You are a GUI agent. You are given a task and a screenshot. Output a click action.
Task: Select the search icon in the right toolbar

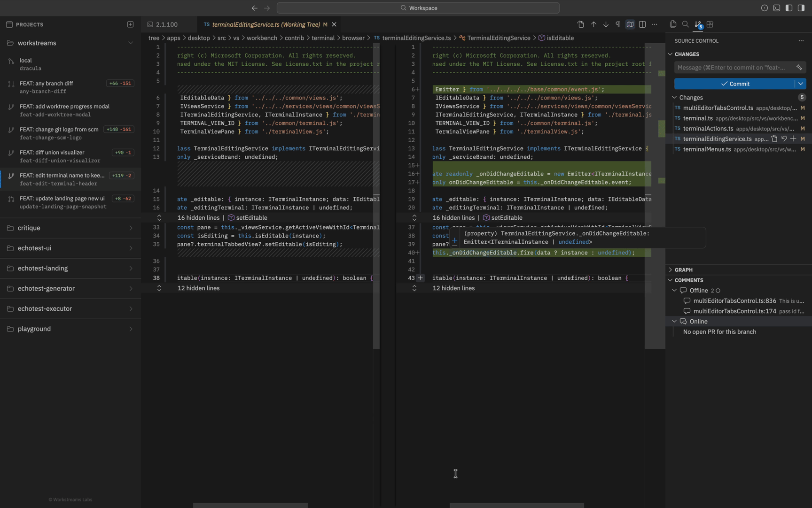(686, 24)
